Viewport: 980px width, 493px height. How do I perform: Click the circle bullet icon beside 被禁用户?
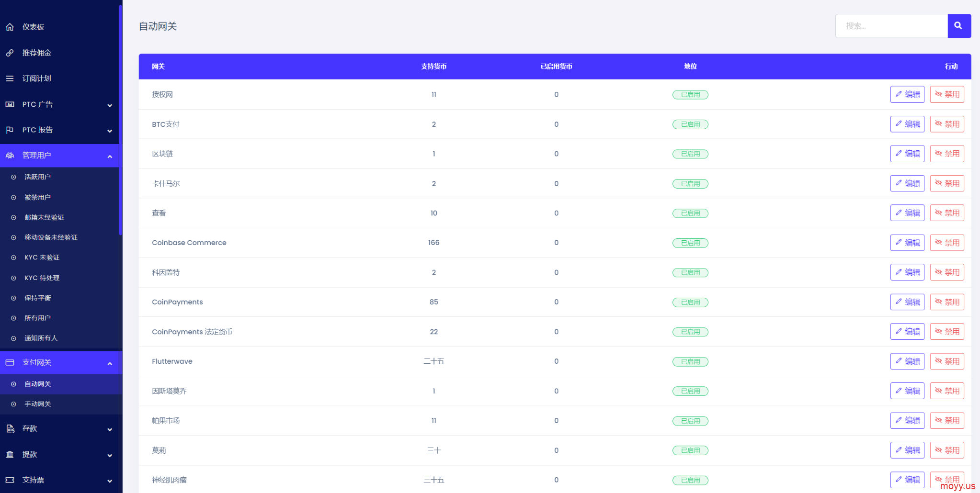click(x=13, y=197)
